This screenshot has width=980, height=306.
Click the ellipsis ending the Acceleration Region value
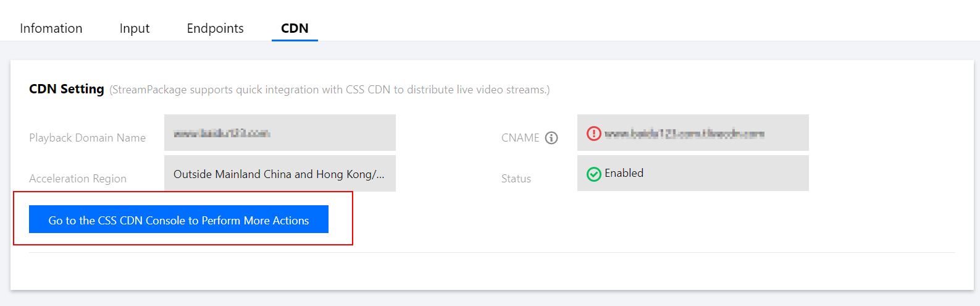[379, 175]
